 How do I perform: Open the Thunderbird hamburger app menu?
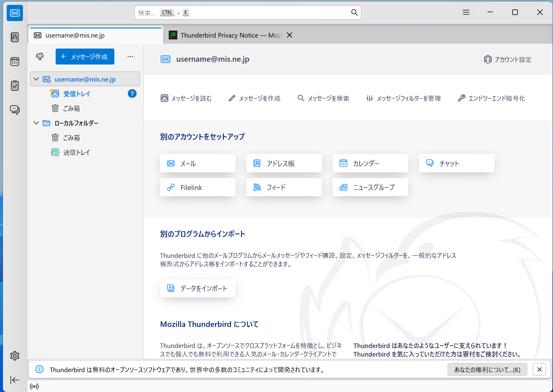tap(466, 12)
